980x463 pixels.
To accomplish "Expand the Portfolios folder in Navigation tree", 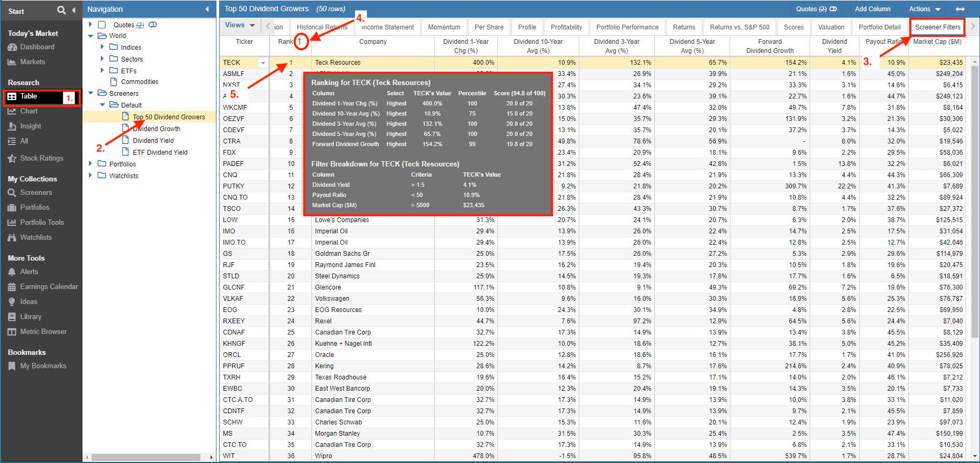I will point(90,164).
